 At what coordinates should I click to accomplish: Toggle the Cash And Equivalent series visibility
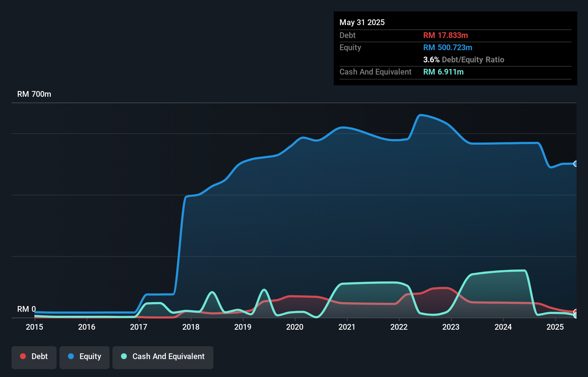tap(163, 357)
